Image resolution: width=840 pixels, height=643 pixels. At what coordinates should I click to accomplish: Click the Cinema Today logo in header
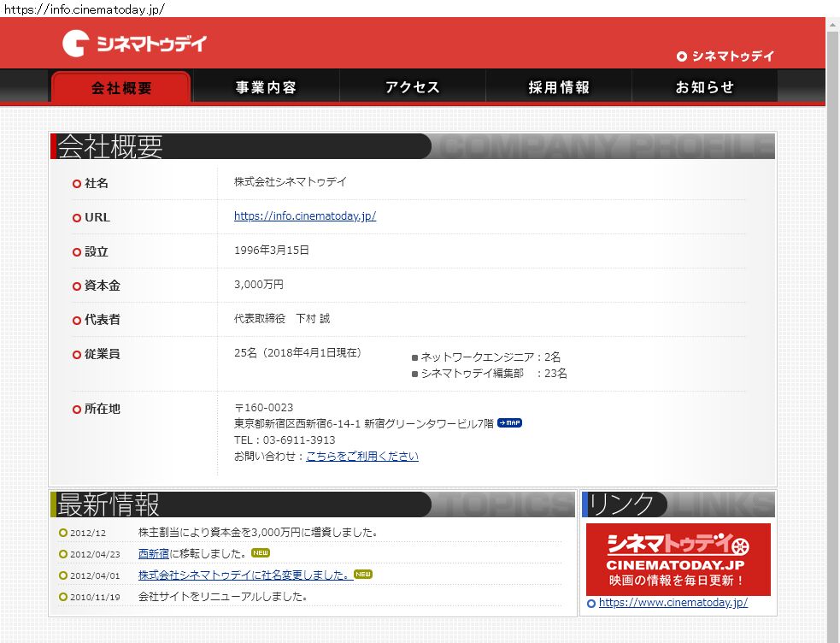pyautogui.click(x=134, y=44)
